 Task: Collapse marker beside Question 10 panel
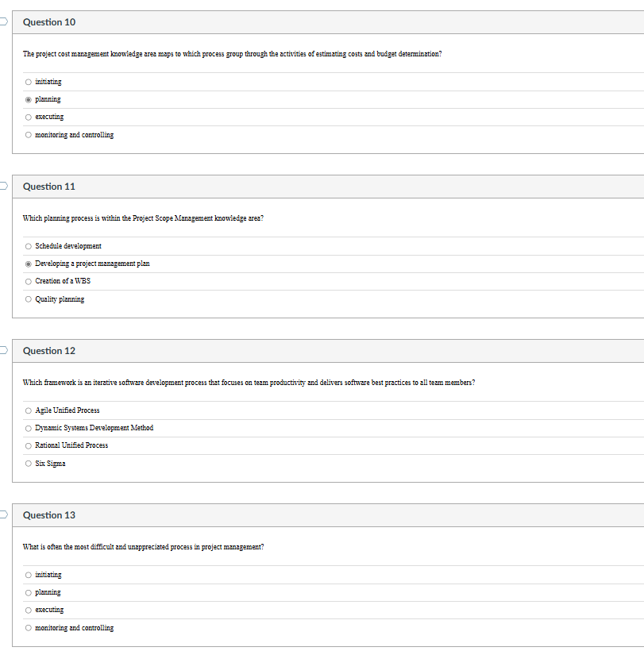[2, 21]
